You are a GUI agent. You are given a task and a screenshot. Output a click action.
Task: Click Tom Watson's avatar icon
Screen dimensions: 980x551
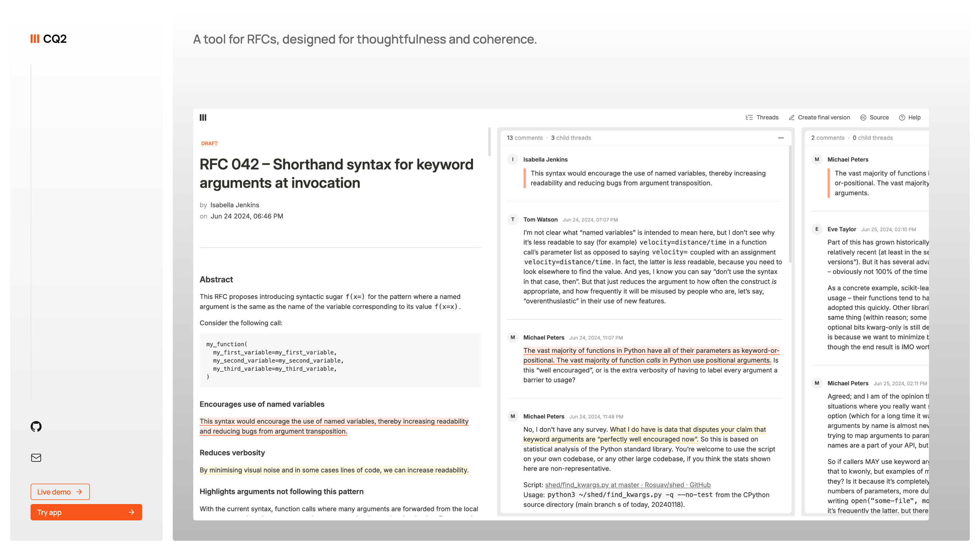512,219
